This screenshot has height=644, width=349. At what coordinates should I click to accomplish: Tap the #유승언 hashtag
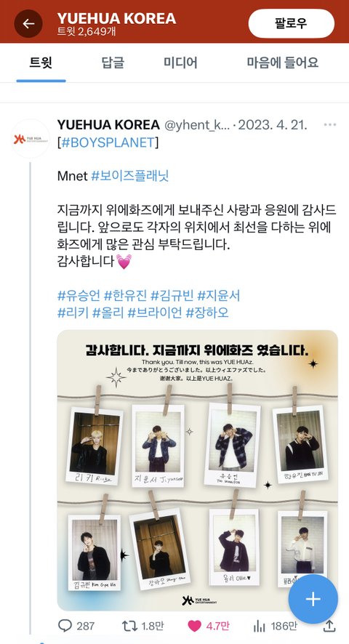pyautogui.click(x=79, y=295)
